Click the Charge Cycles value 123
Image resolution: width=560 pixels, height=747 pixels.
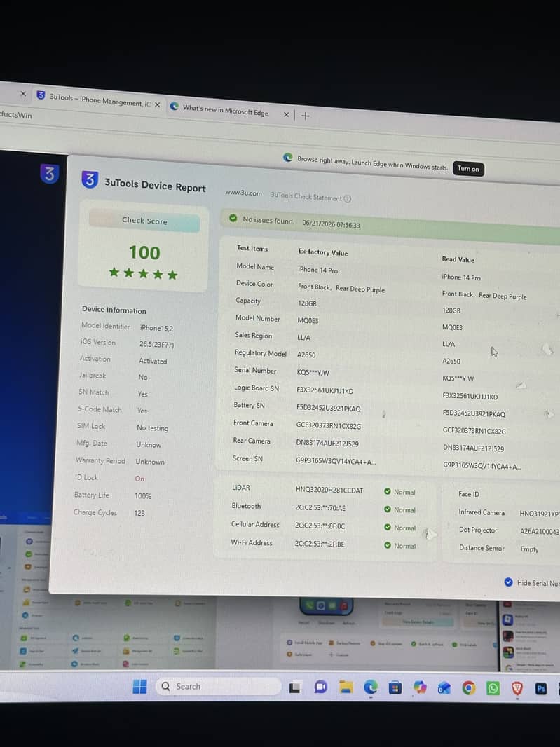point(139,513)
